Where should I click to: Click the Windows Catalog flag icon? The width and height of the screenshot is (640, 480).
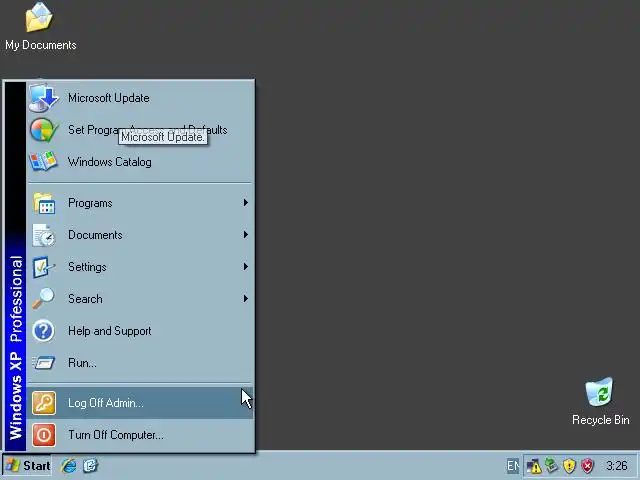coord(43,161)
